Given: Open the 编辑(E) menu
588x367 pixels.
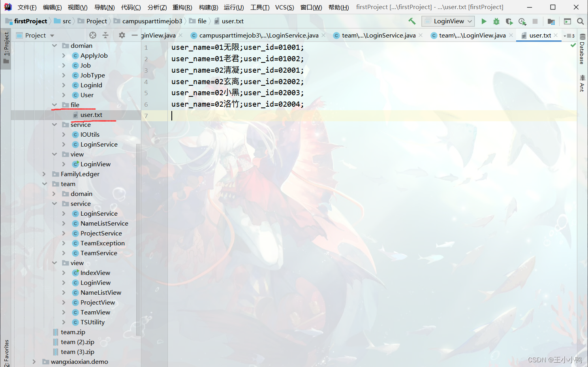Looking at the screenshot, I should pos(52,7).
